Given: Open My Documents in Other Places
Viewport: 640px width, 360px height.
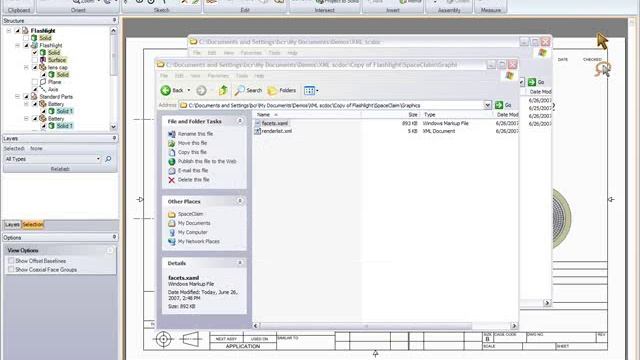Looking at the screenshot, I should point(194,223).
